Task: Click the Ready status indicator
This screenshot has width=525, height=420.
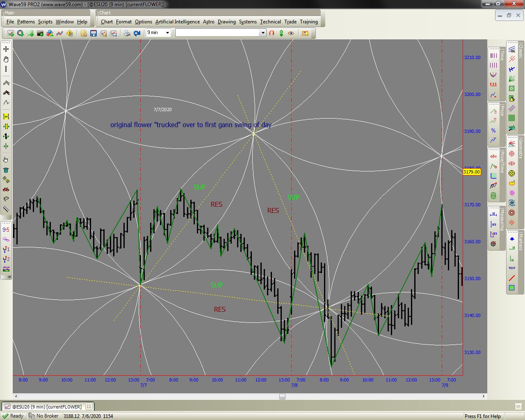Action: pos(13,416)
